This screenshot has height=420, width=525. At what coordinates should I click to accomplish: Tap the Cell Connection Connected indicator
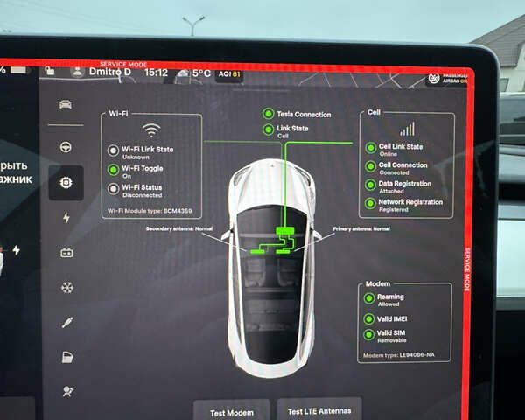pyautogui.click(x=371, y=166)
